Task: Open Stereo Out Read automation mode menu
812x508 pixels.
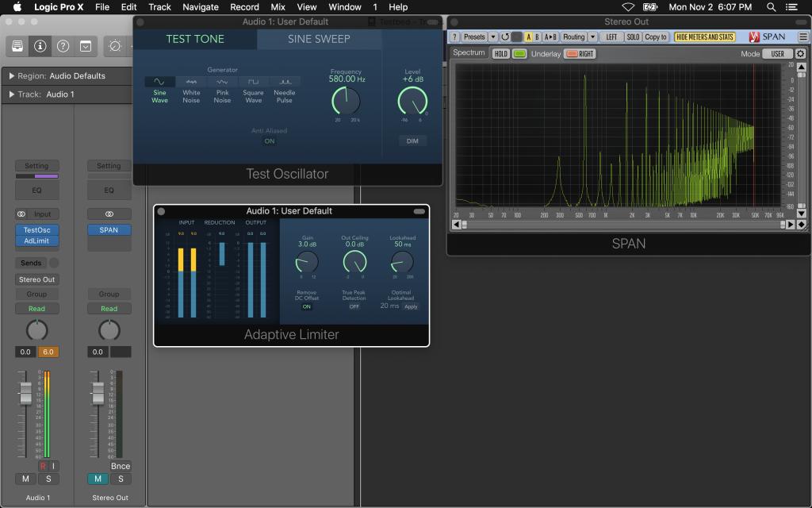Action: tap(109, 309)
